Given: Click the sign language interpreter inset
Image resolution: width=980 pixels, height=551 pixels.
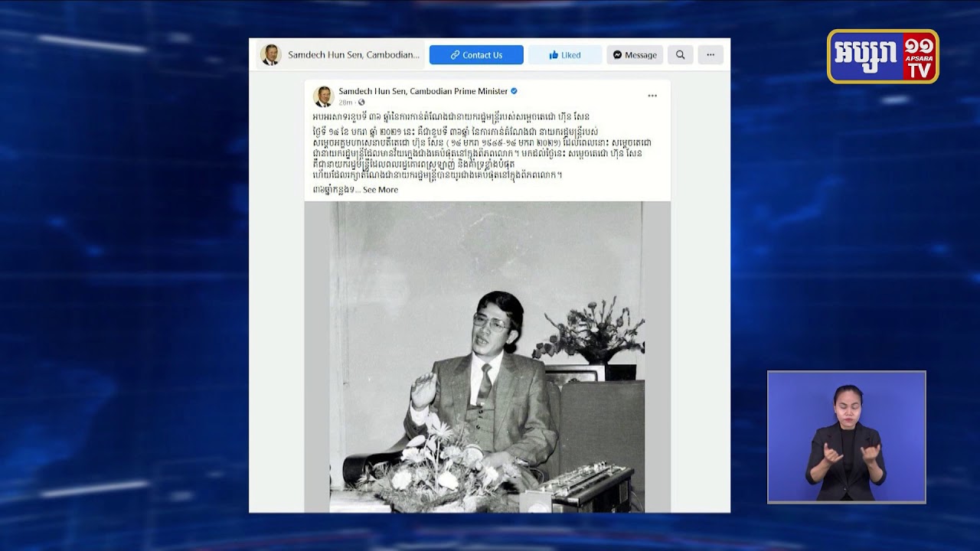Looking at the screenshot, I should 847,437.
